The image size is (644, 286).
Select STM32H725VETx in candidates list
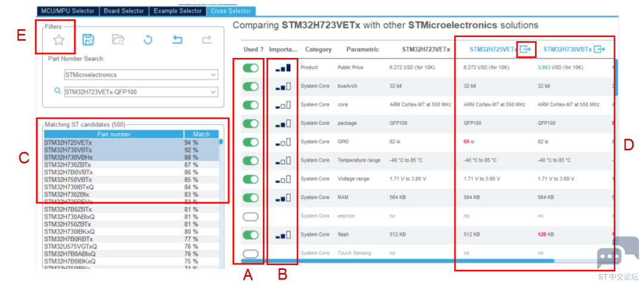[131, 142]
